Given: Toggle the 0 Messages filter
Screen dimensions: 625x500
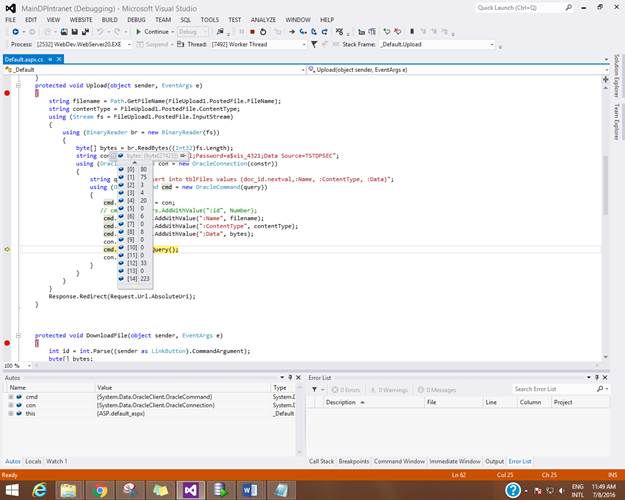Looking at the screenshot, I should pyautogui.click(x=437, y=389).
